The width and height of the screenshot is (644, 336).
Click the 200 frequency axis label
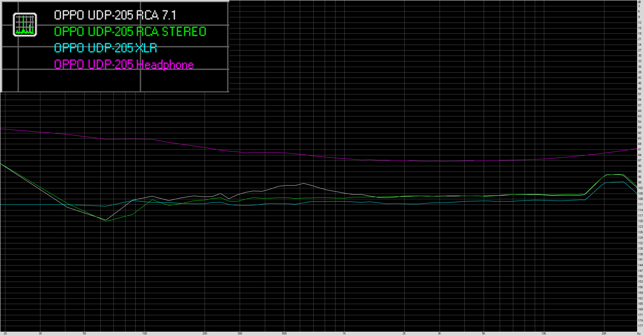(205, 333)
